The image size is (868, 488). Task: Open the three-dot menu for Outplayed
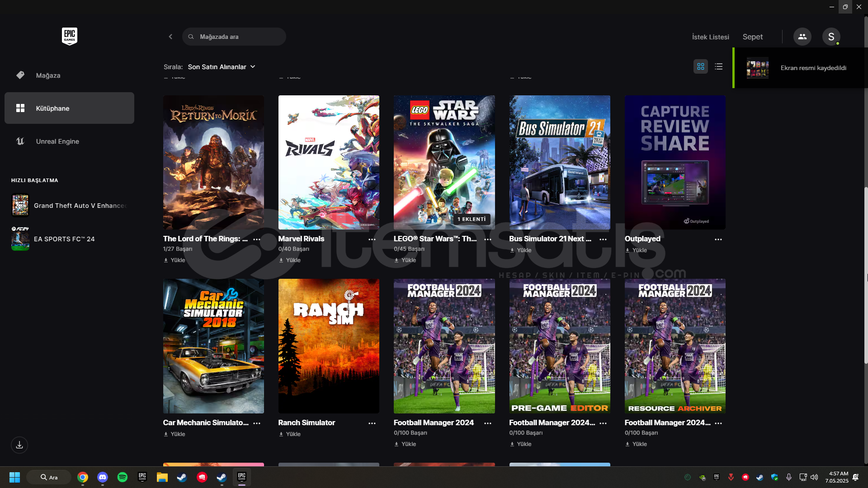pyautogui.click(x=718, y=239)
